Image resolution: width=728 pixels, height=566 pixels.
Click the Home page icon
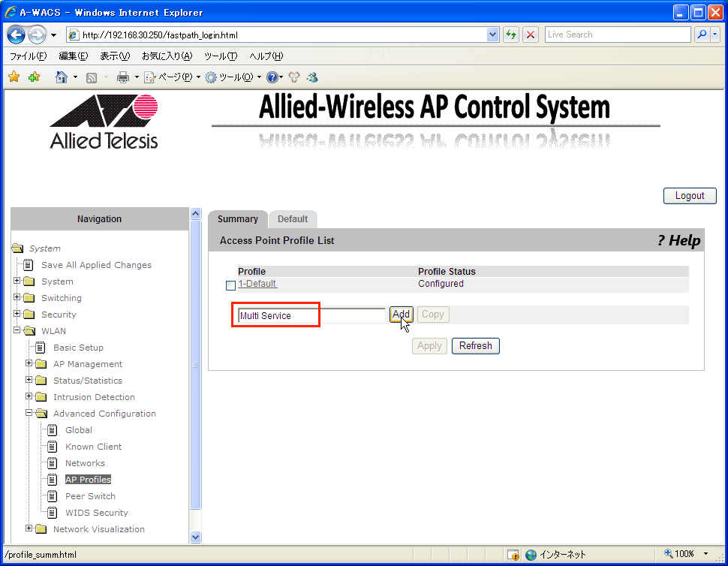[x=62, y=77]
